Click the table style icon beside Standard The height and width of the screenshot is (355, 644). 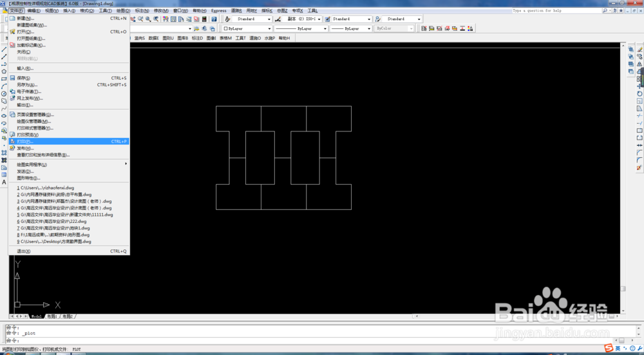pos(328,19)
